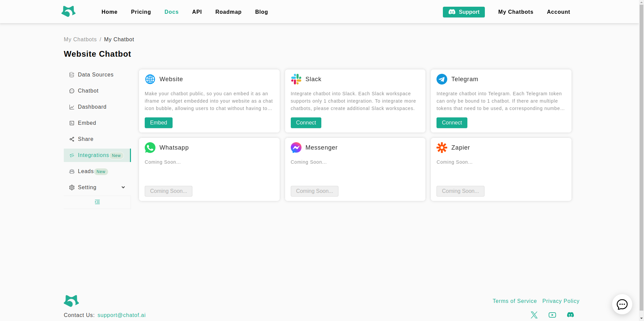
Task: Click My Chatbots breadcrumb link
Action: click(80, 40)
